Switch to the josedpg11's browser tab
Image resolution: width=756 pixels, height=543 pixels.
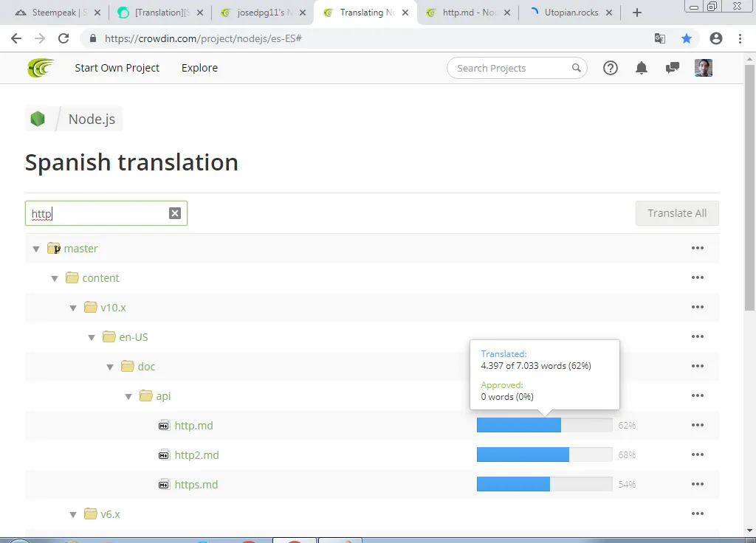(x=264, y=13)
